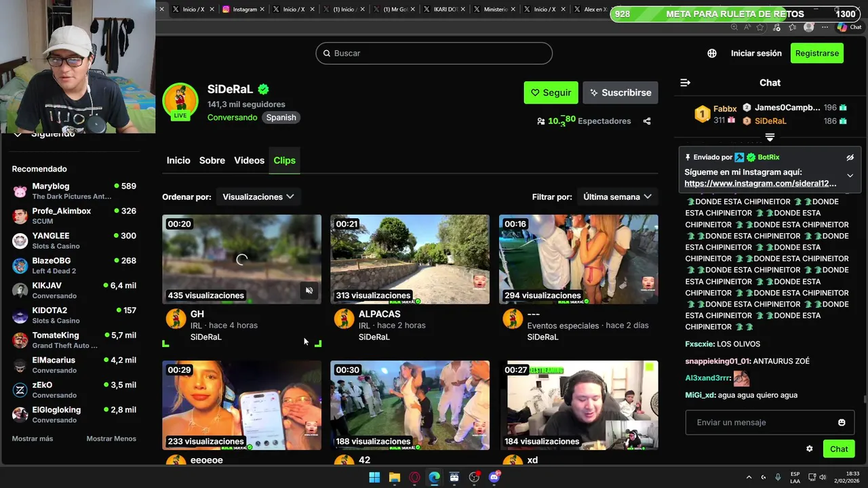Open chat settings gear icon
Image resolution: width=868 pixels, height=488 pixels.
click(809, 449)
